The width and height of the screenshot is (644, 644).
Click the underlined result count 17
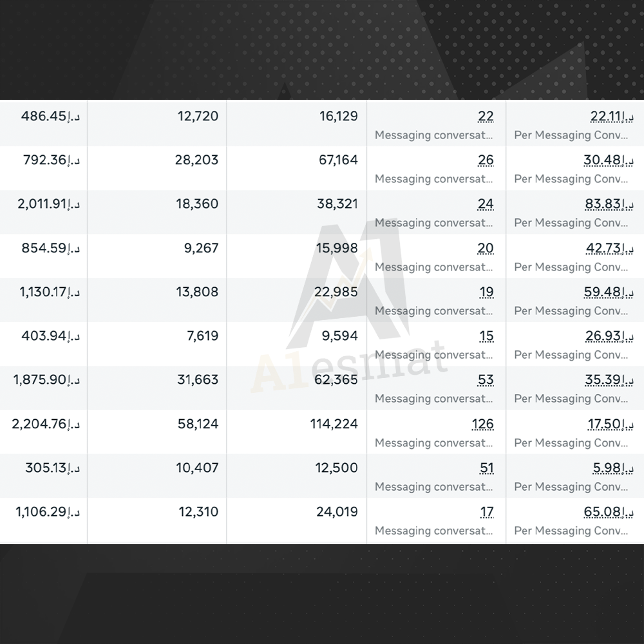(x=486, y=512)
